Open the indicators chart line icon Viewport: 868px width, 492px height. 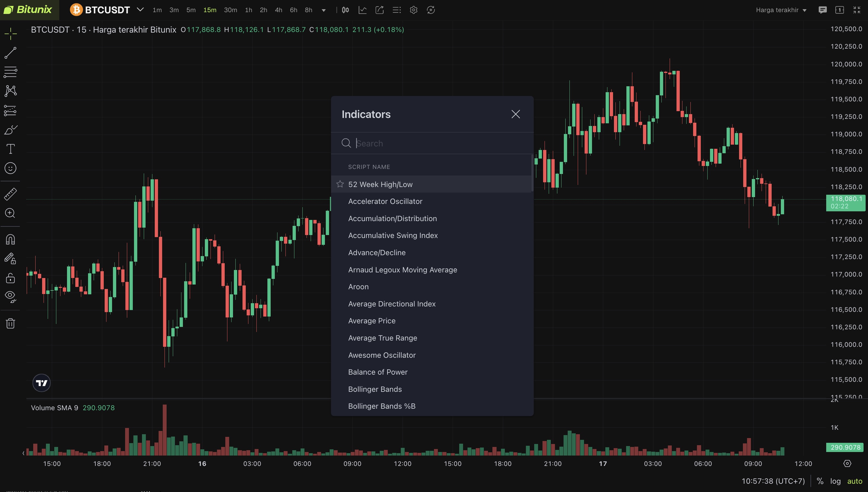point(363,10)
